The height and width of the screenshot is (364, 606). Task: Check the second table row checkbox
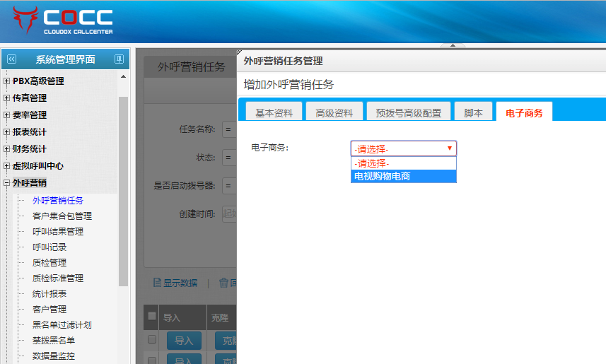(x=151, y=360)
